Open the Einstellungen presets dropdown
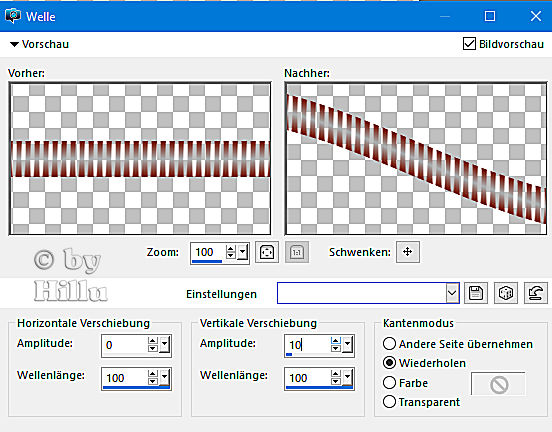The width and height of the screenshot is (552, 432). pyautogui.click(x=452, y=293)
